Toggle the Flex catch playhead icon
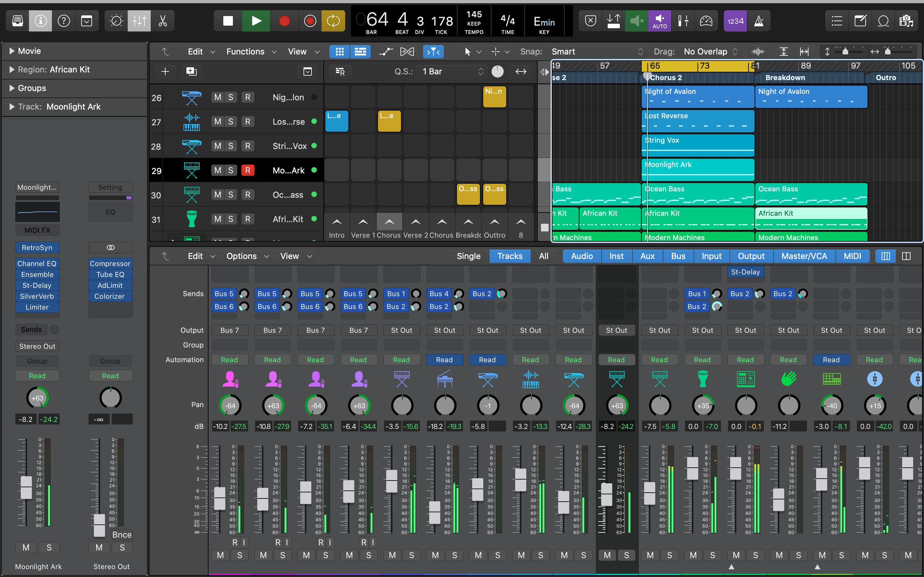The image size is (924, 577). click(x=433, y=52)
